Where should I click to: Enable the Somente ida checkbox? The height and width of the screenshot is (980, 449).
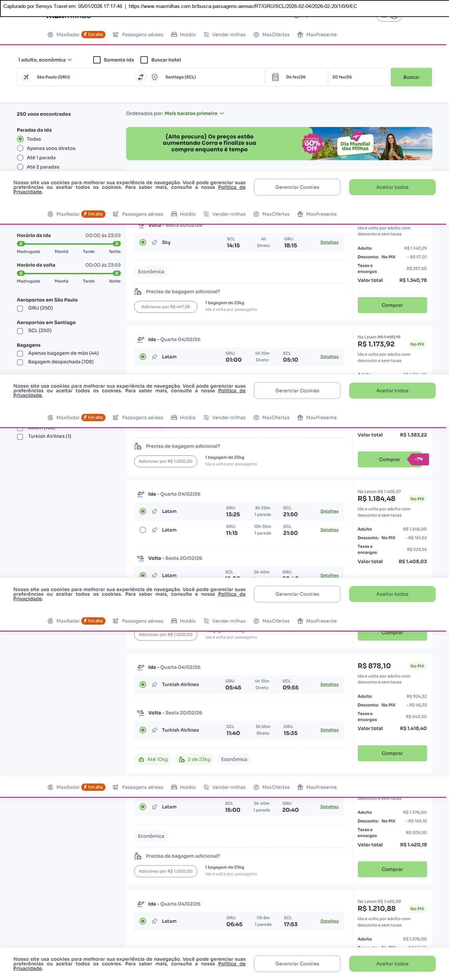[97, 60]
